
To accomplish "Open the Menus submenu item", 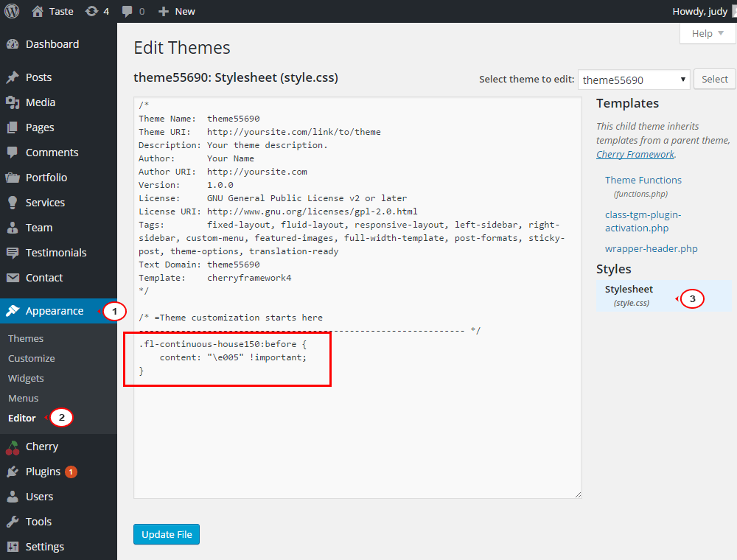I will point(23,399).
